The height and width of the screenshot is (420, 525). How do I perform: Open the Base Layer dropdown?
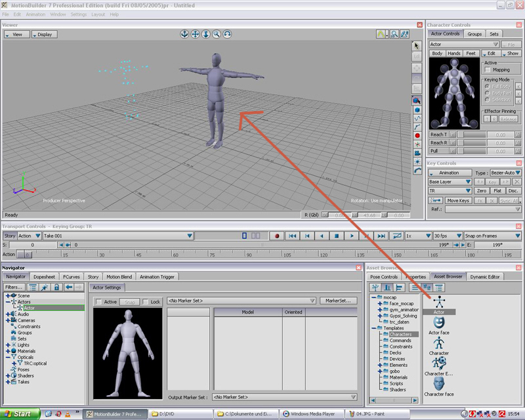point(450,182)
